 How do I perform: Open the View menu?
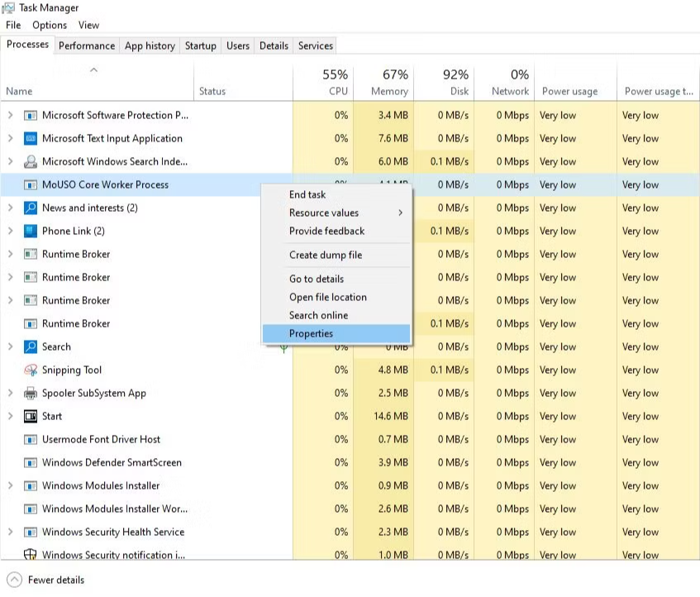click(88, 25)
